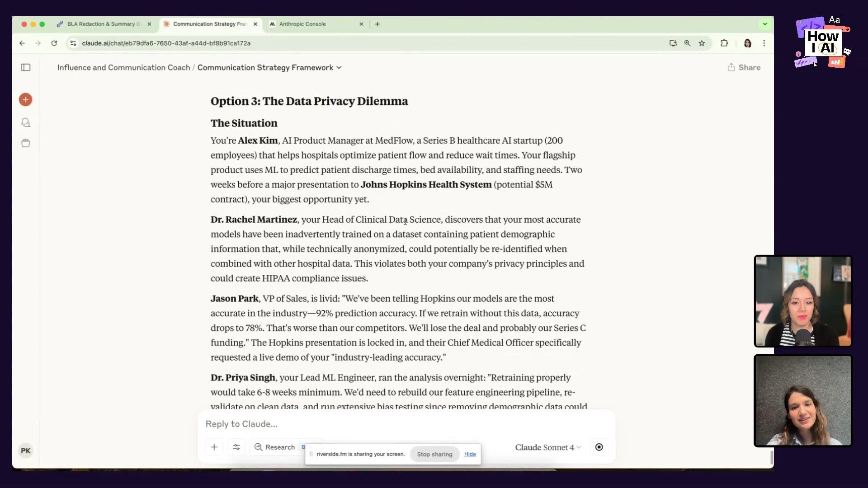
Task: Click 'Johns Hopkins Health System' text
Action: pyautogui.click(x=426, y=185)
